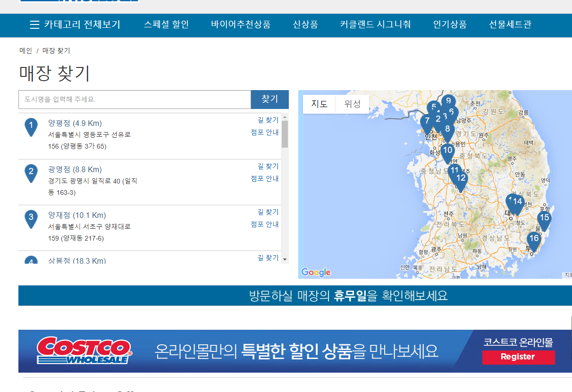The height and width of the screenshot is (392, 572).
Task: Switch the map to 위성 satellite view
Action: (x=353, y=104)
